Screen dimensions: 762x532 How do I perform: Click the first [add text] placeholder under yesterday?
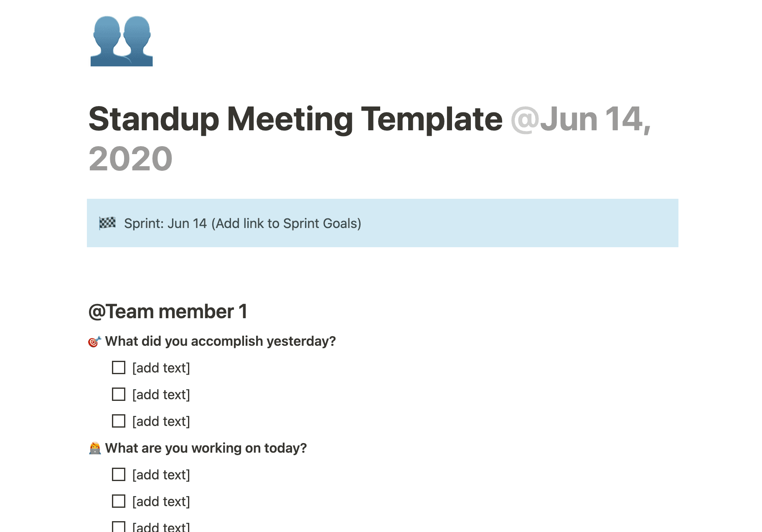click(161, 367)
